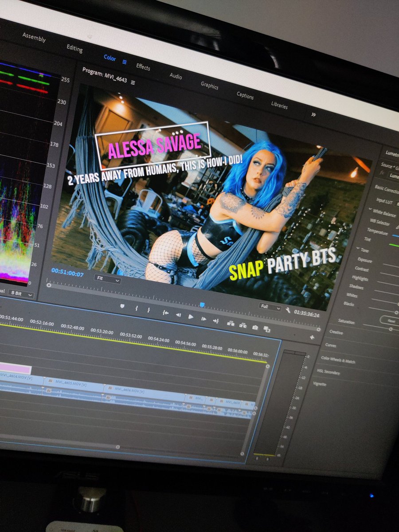This screenshot has width=399, height=532.
Task: Open program monitor wrench settings
Action: coord(288,310)
